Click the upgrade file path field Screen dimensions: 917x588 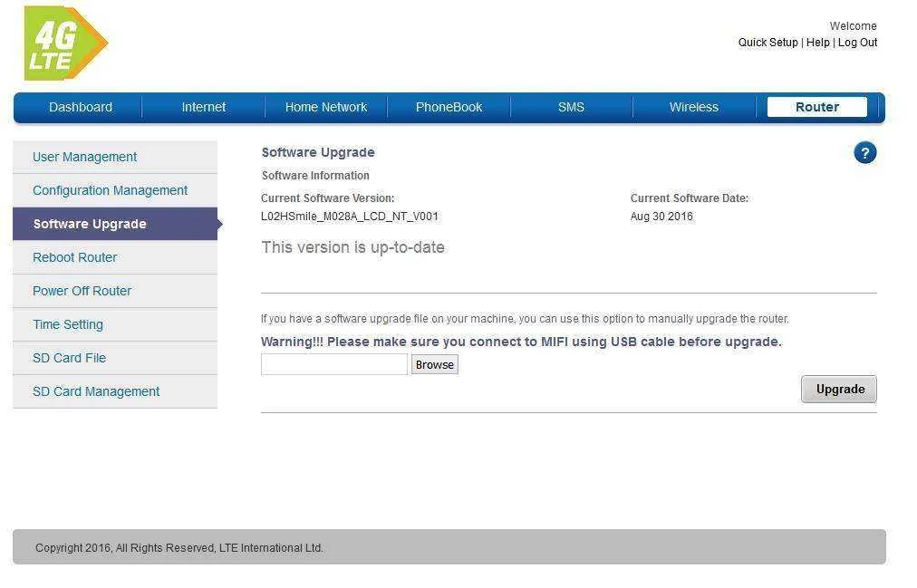[334, 364]
